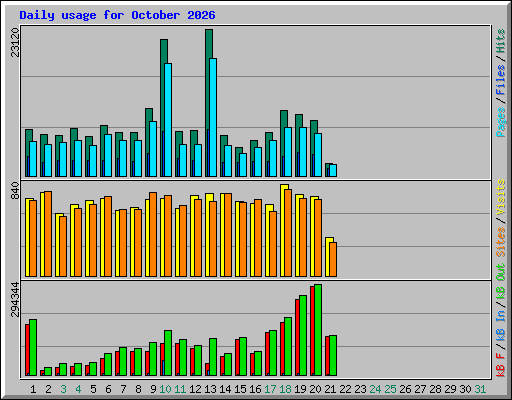Click day 25 on the x-axis
This screenshot has width=512, height=400.
pos(390,389)
